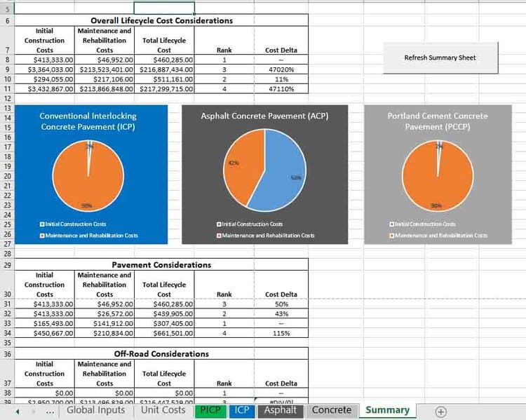Add a new sheet with plus icon
This screenshot has width=526, height=420.
(440, 412)
